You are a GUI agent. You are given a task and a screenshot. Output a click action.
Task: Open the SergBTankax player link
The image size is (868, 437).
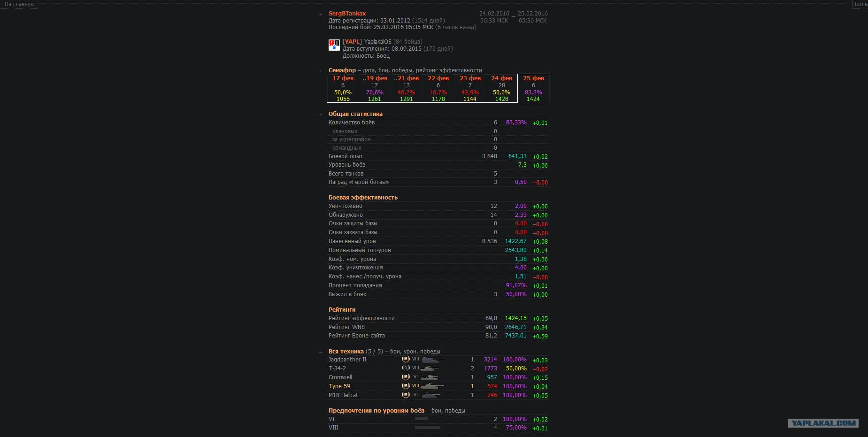(347, 14)
